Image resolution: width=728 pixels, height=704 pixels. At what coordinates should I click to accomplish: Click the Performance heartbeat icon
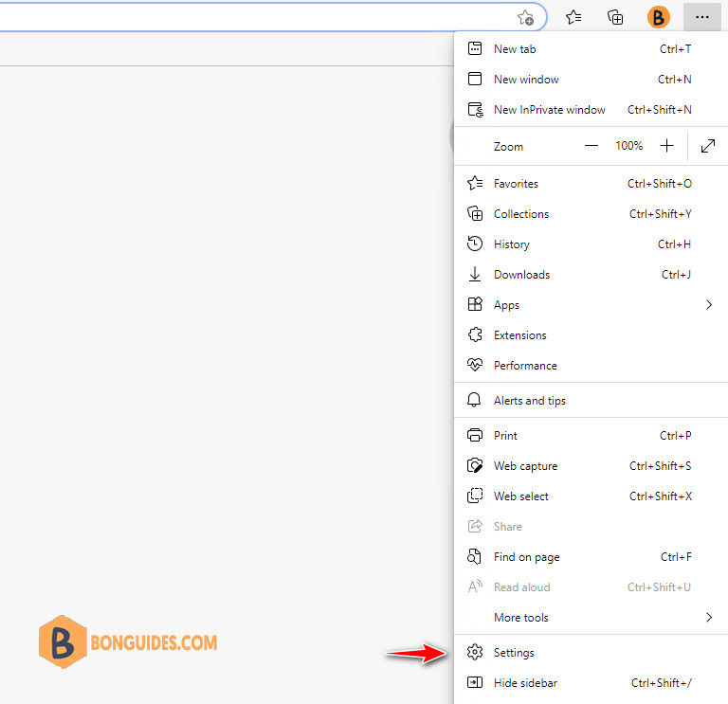point(475,365)
